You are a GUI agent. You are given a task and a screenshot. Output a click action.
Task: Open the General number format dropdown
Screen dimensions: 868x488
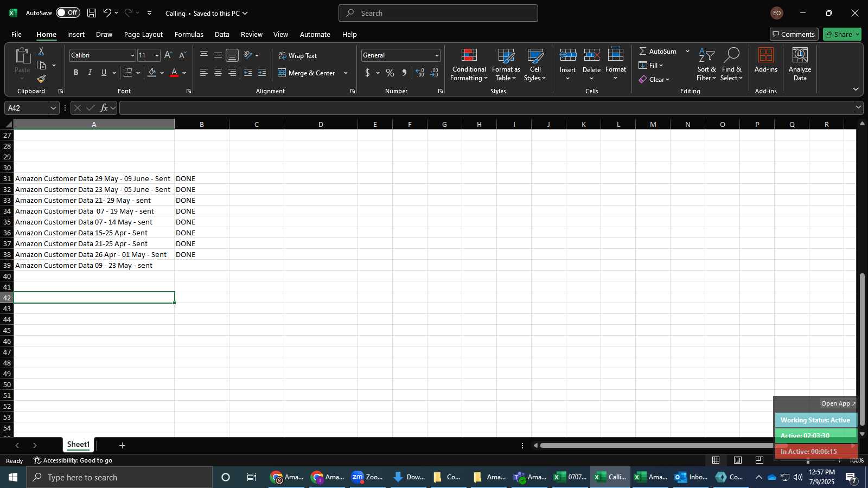pos(437,55)
